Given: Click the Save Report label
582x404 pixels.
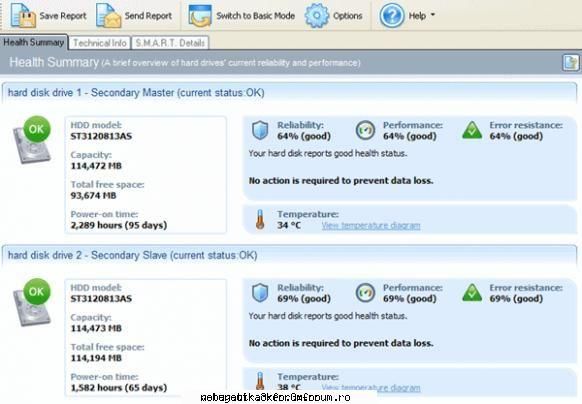Looking at the screenshot, I should click(x=63, y=16).
